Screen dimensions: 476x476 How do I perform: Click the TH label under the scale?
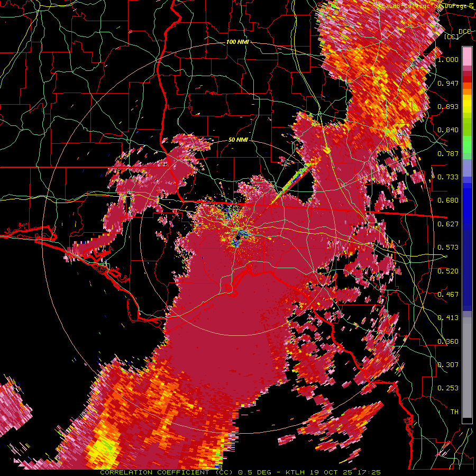pos(454,412)
